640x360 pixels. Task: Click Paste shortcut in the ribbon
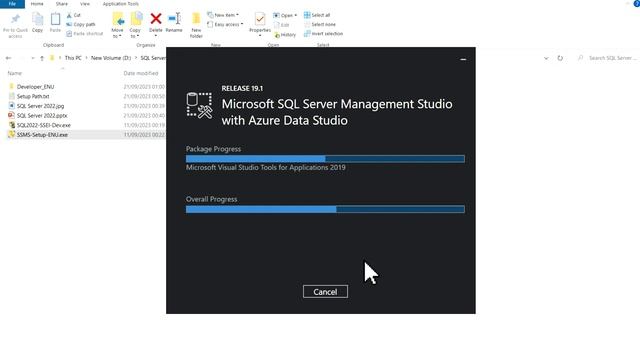[x=85, y=34]
